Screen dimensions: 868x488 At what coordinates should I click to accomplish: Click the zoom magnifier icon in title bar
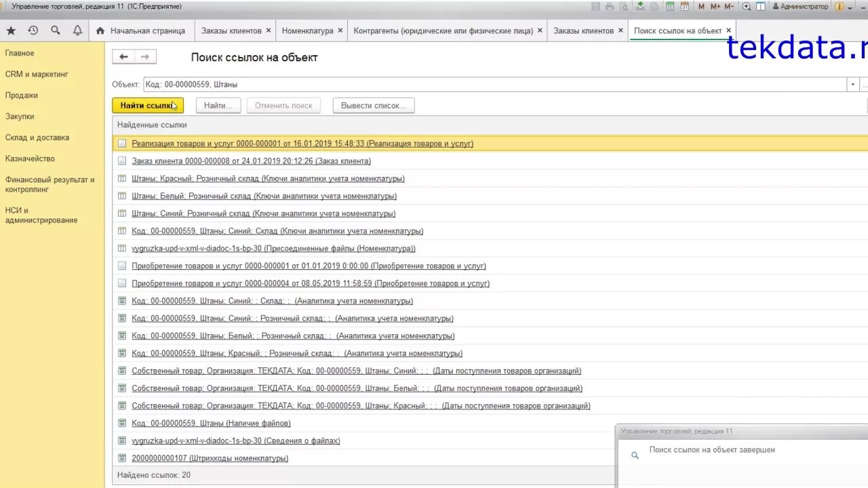point(747,6)
